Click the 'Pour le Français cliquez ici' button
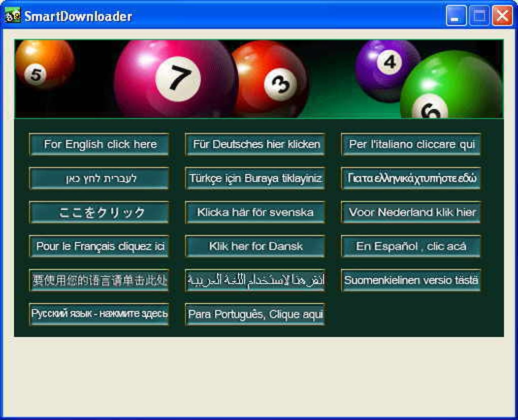 pos(99,246)
